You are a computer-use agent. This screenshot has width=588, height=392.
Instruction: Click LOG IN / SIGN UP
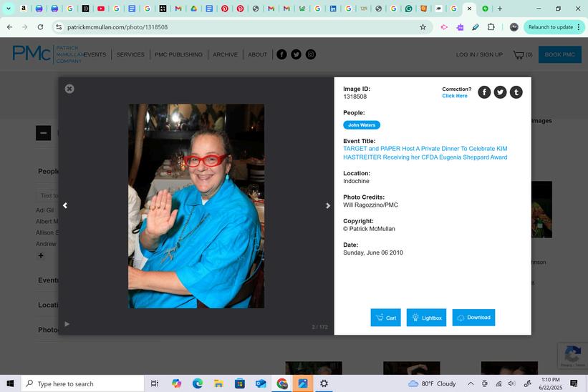click(x=479, y=54)
